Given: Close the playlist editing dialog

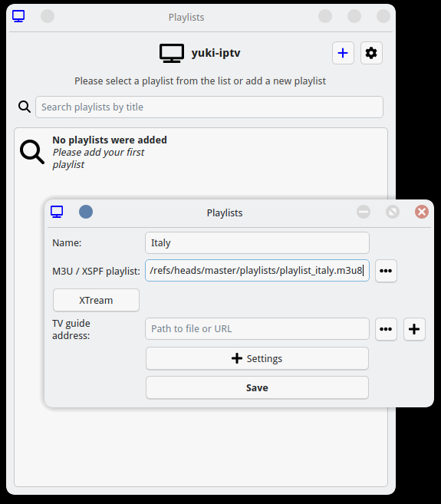Looking at the screenshot, I should 421,212.
